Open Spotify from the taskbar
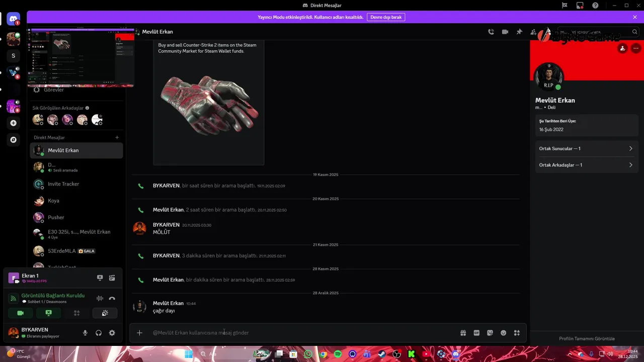Image resolution: width=644 pixels, height=362 pixels. coord(338,354)
